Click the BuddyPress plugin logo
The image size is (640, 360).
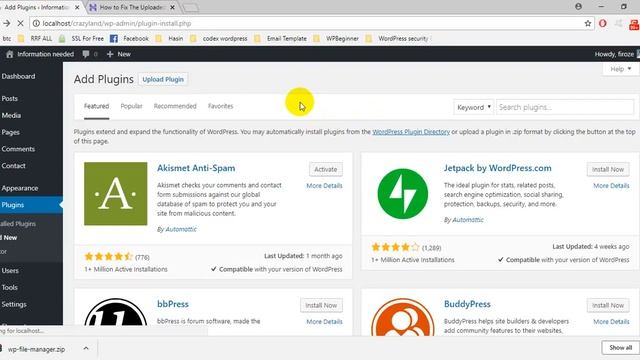[403, 316]
